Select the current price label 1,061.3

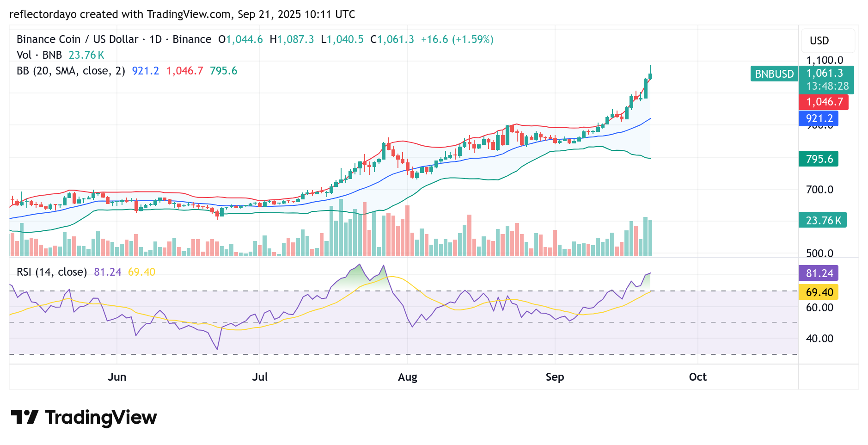[x=825, y=73]
